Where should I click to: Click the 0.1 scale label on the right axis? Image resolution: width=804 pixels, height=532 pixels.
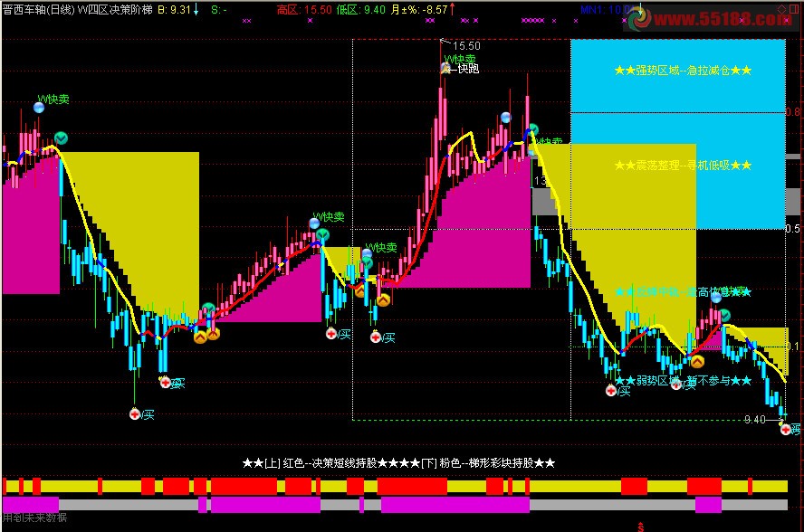tap(793, 347)
